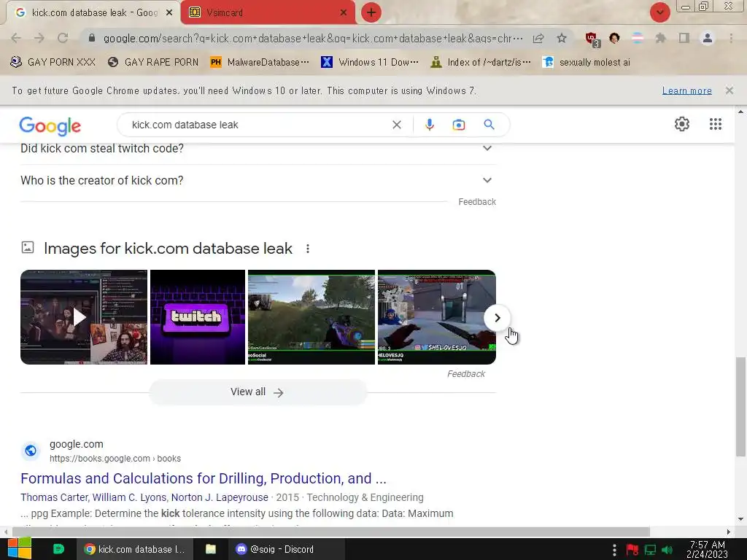Open the video thumbnail with play button

point(84,317)
